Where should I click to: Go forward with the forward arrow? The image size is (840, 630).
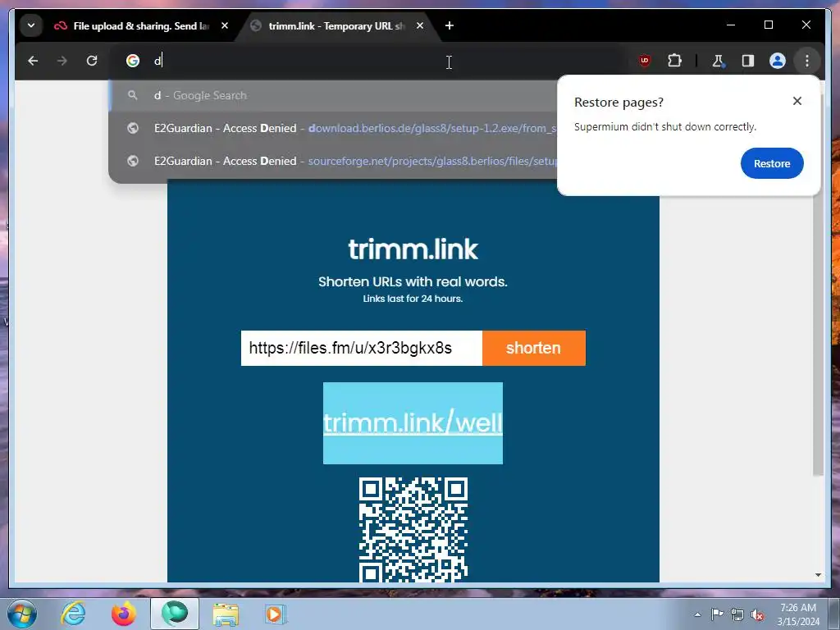click(62, 61)
